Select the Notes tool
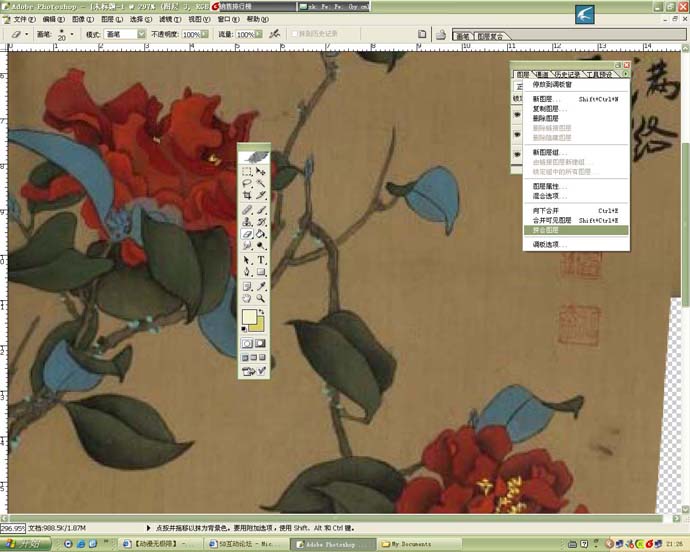 click(247, 287)
